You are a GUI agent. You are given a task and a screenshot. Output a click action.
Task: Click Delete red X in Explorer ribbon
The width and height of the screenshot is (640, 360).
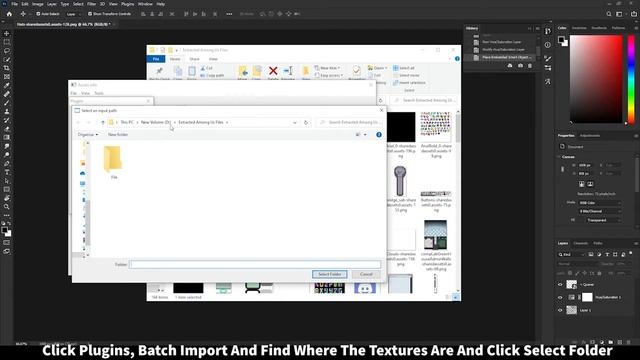click(273, 71)
